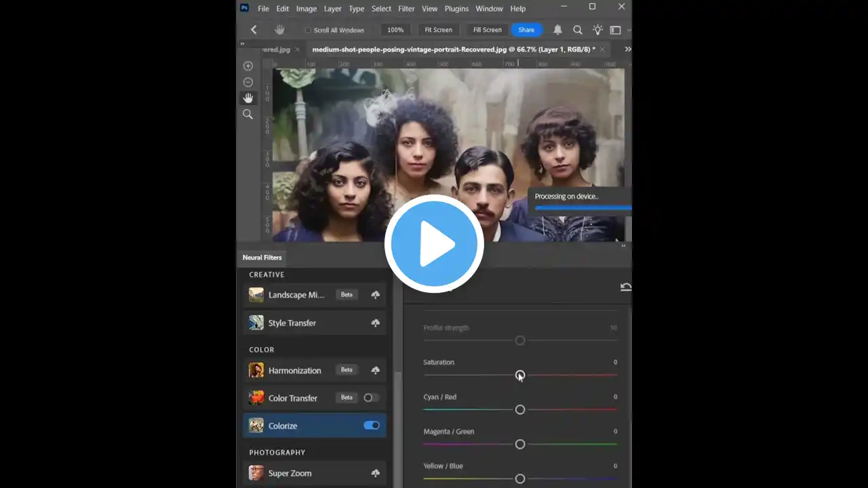Open the Filter menu
Screen dimensions: 868x488
[406, 9]
